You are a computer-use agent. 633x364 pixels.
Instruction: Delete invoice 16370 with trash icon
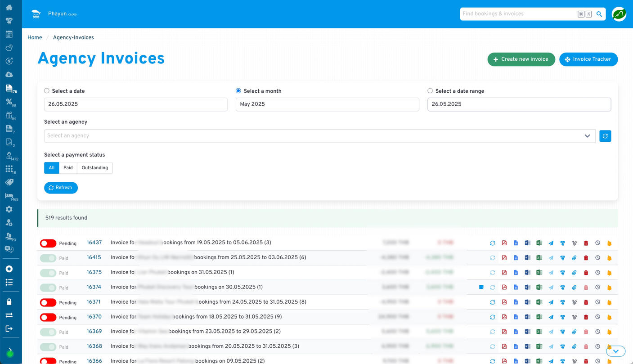click(x=586, y=317)
